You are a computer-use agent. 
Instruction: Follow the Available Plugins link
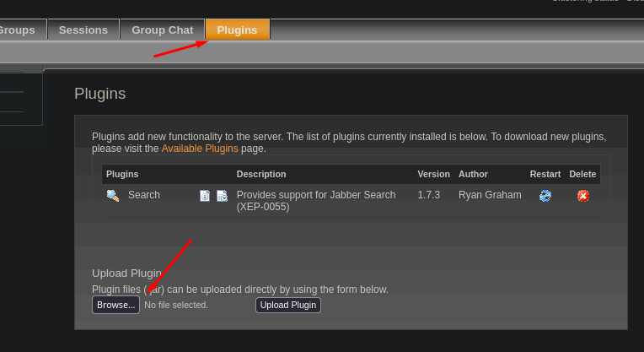(200, 149)
